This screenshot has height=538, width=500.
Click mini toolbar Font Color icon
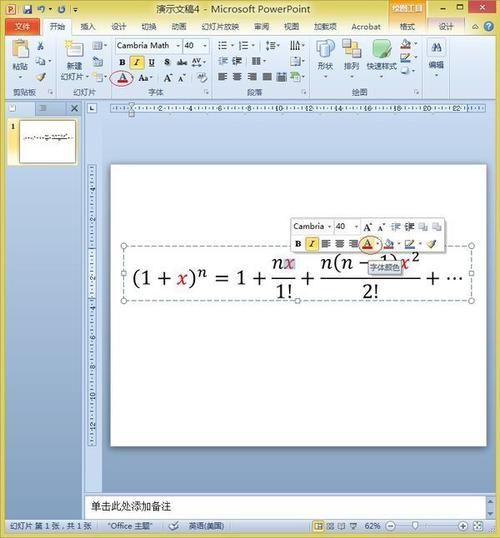pos(367,244)
